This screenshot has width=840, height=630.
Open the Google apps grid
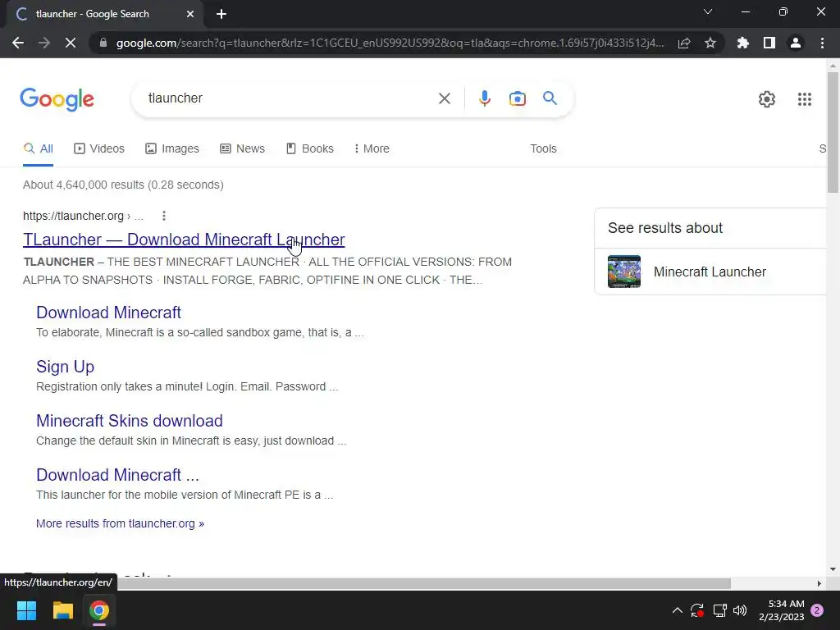[x=804, y=99]
